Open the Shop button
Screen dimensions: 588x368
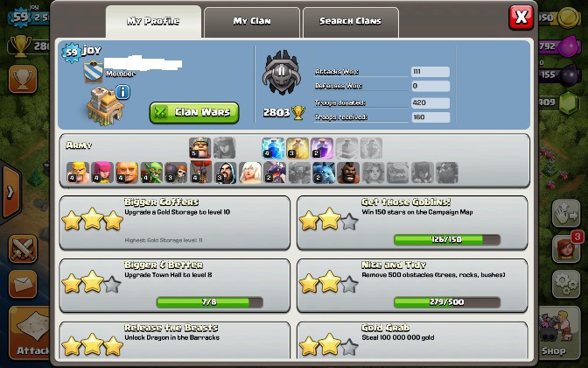(x=559, y=332)
